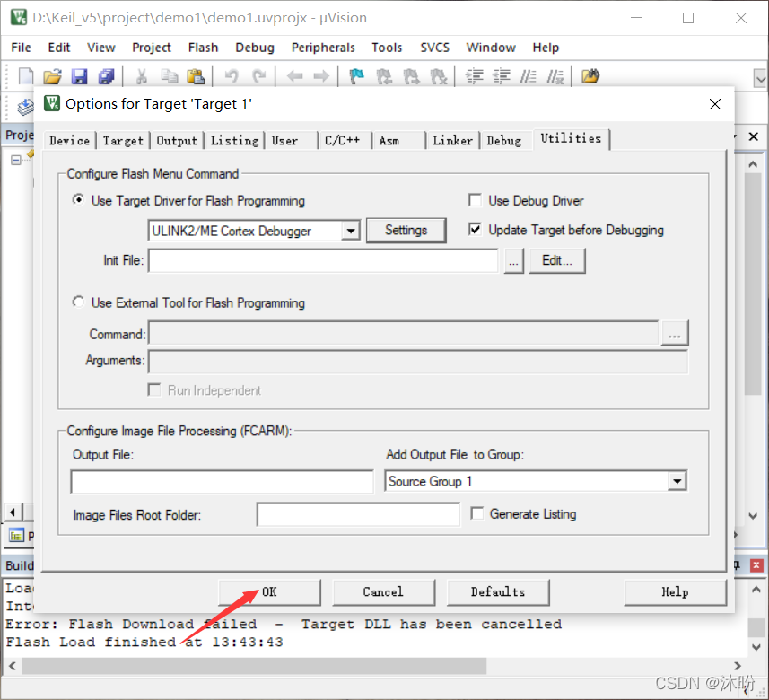
Task: Select Use External Tool for Flash Programming
Action: pyautogui.click(x=78, y=302)
